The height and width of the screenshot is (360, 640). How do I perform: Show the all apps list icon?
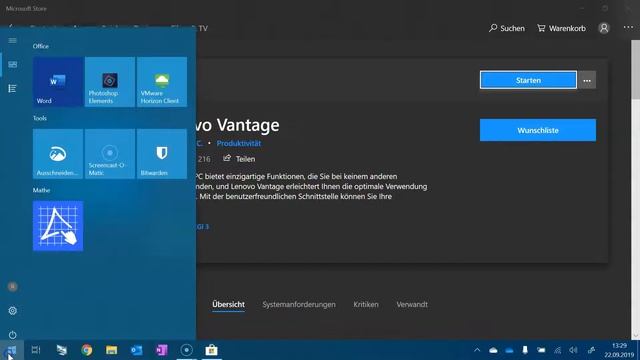[x=13, y=89]
